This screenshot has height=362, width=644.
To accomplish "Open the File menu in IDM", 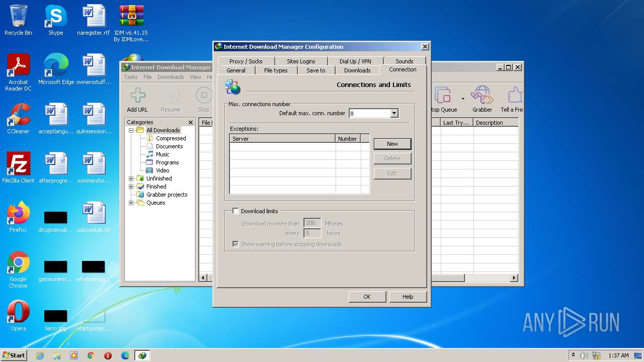I will click(147, 77).
